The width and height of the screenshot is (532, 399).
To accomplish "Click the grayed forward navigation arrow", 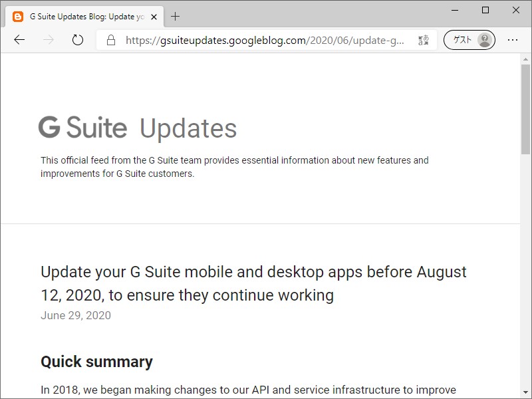I will tap(47, 40).
